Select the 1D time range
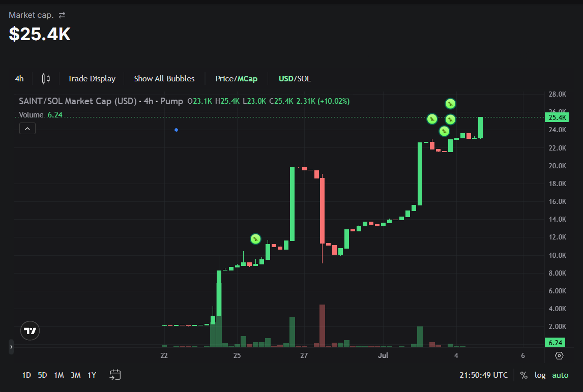The height and width of the screenshot is (392, 583). tap(26, 375)
